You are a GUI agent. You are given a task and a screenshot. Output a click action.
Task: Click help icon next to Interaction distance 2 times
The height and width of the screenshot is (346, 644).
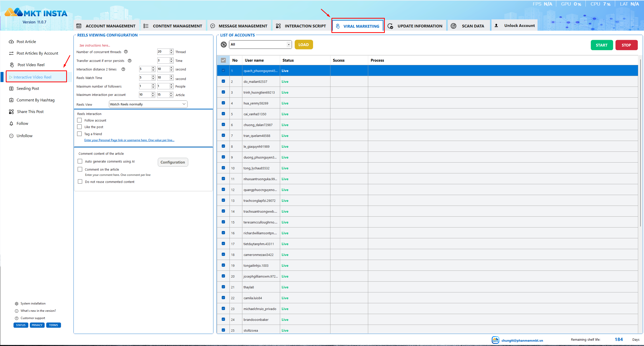(123, 69)
